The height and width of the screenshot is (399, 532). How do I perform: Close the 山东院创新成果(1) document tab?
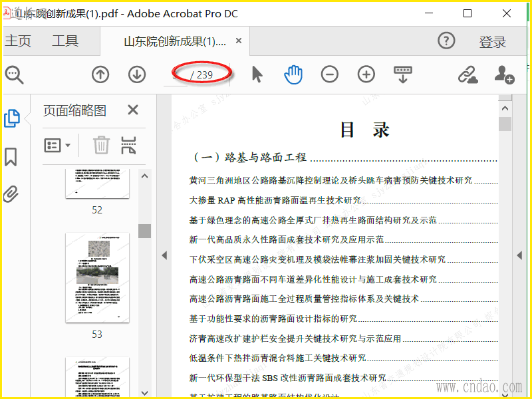click(x=239, y=41)
